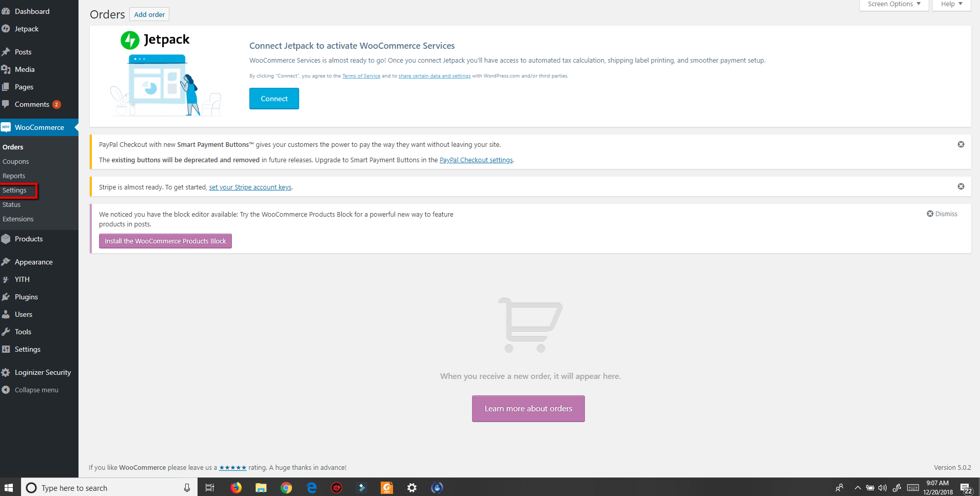Click the five-star rating link
980x496 pixels.
pos(233,468)
